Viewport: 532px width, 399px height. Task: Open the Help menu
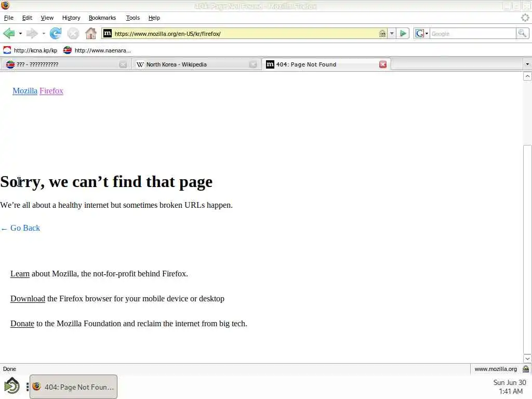pos(154,18)
